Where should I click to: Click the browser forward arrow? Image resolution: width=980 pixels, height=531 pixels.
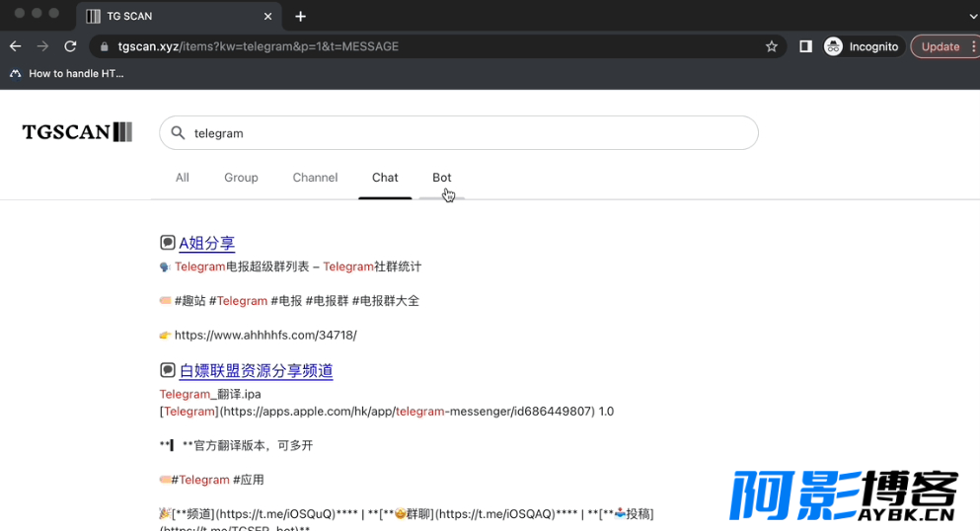coord(42,46)
